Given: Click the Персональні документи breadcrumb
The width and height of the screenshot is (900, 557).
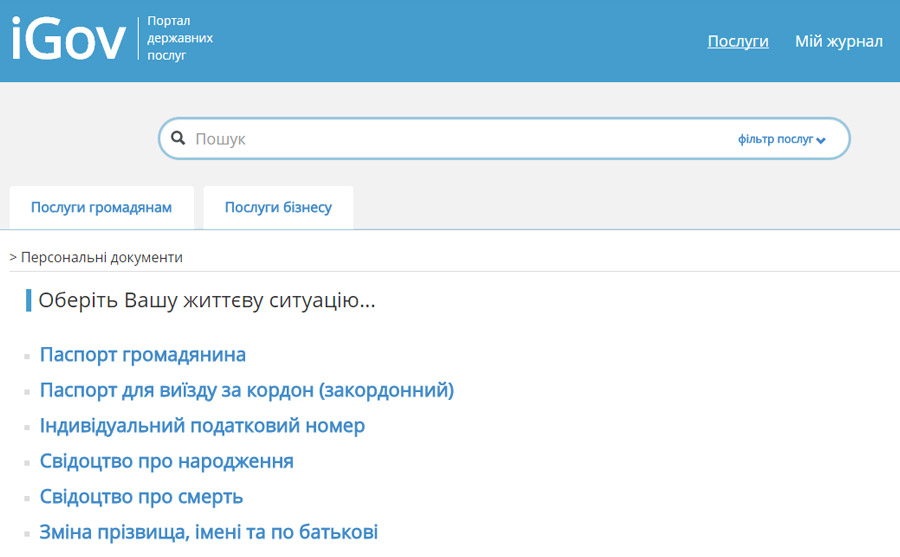Looking at the screenshot, I should (101, 258).
